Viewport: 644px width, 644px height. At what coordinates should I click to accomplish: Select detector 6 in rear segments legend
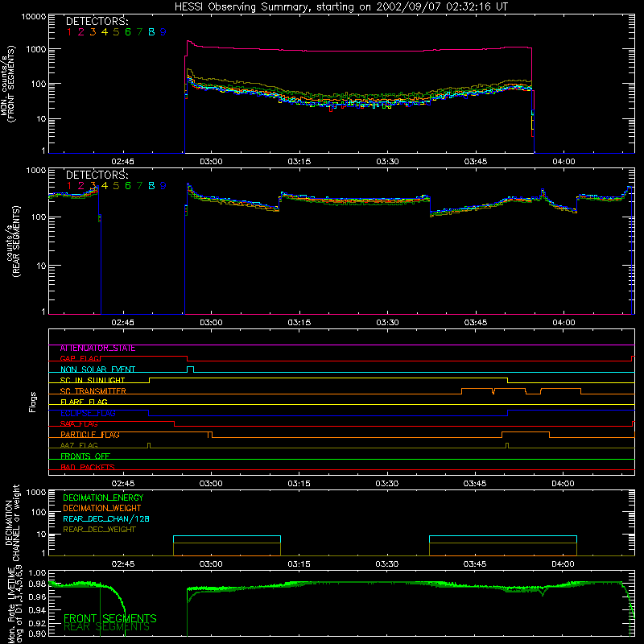click(128, 186)
